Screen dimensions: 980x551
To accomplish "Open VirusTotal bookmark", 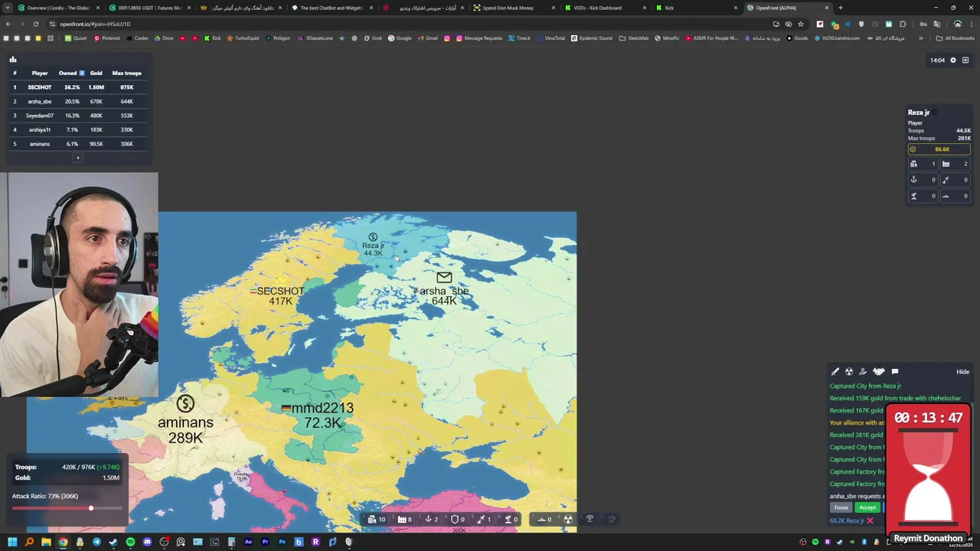I will 550,37.
